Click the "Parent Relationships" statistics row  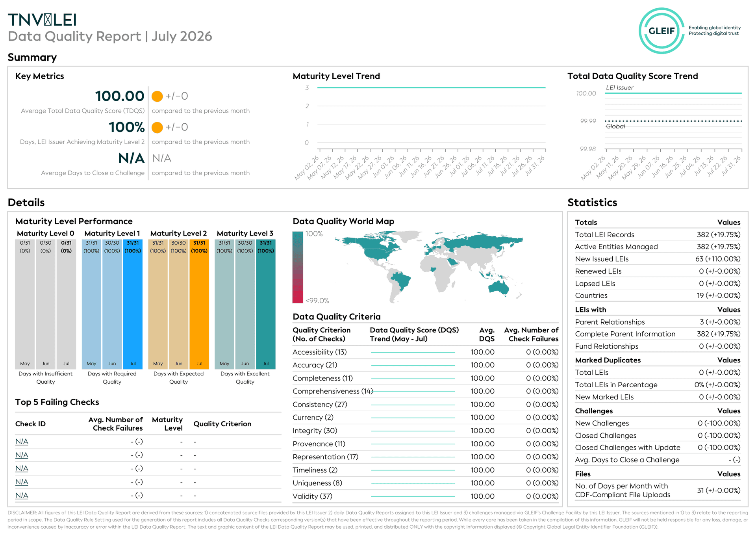point(658,322)
